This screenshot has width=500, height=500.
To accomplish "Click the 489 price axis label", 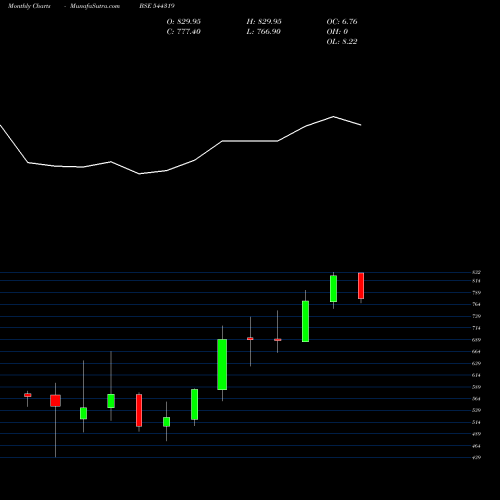I will point(476,434).
